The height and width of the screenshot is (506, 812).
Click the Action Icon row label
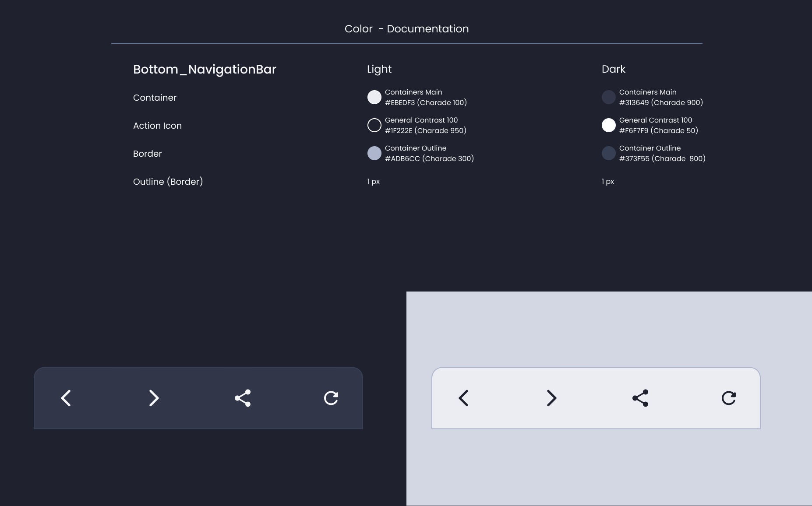(x=157, y=126)
